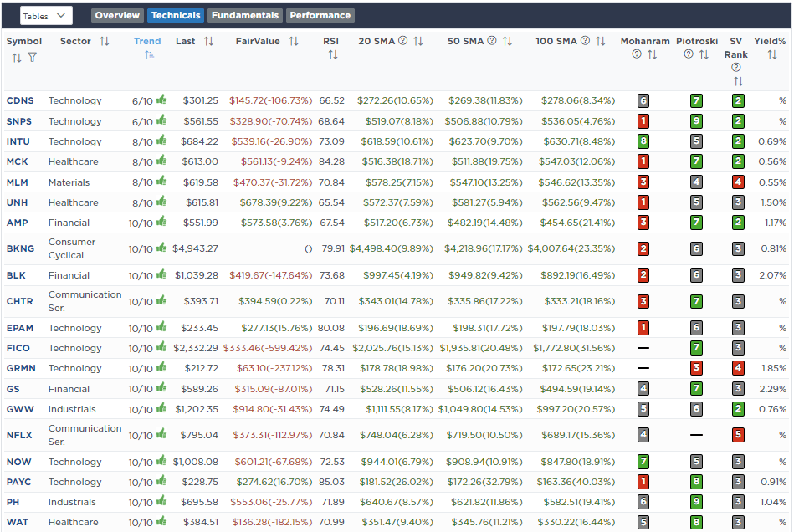
Task: Show the SV Rank help icon
Action: (x=736, y=67)
